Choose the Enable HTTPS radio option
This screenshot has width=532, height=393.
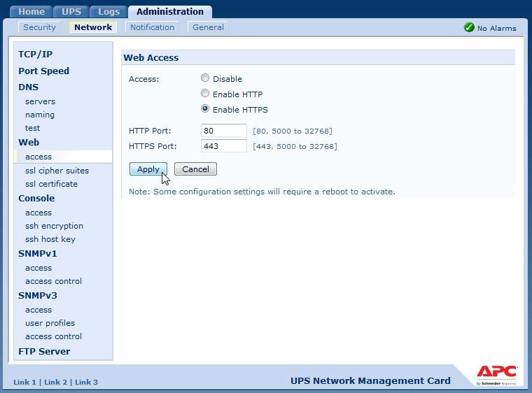point(205,109)
